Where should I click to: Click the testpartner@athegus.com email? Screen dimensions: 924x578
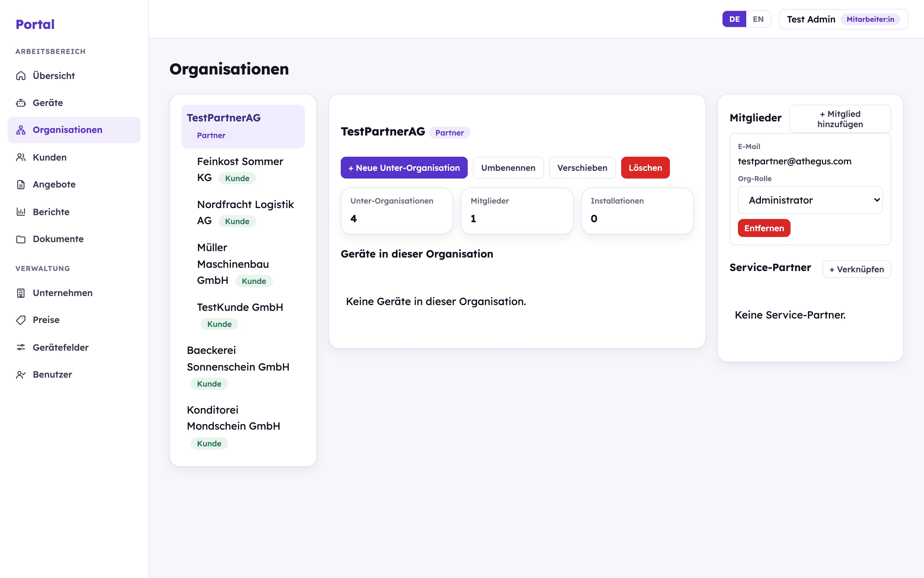click(x=795, y=161)
